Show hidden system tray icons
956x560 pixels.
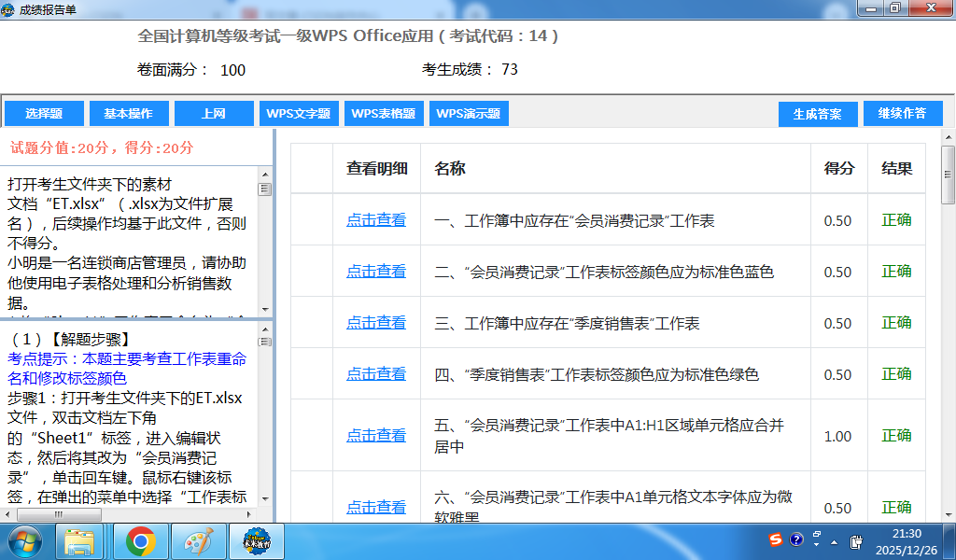click(x=834, y=541)
